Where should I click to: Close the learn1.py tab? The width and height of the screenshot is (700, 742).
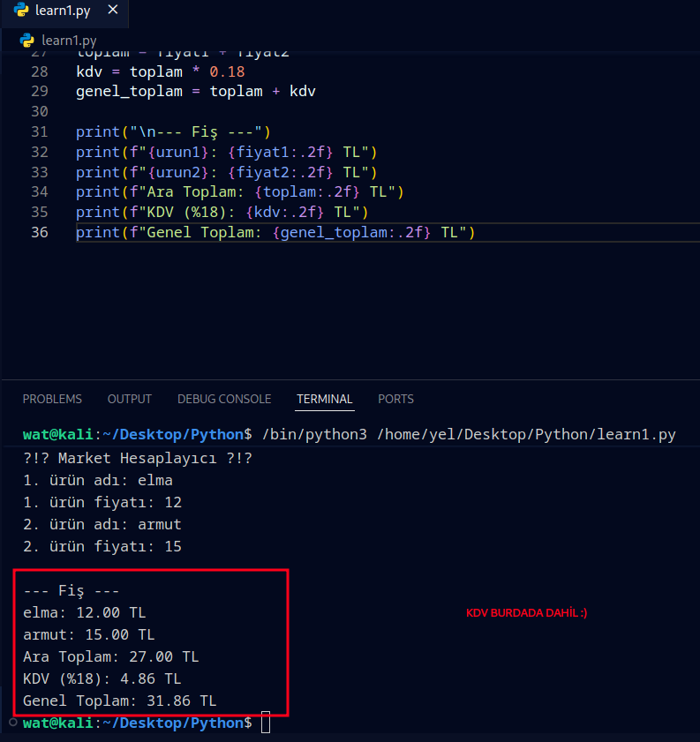coord(113,10)
